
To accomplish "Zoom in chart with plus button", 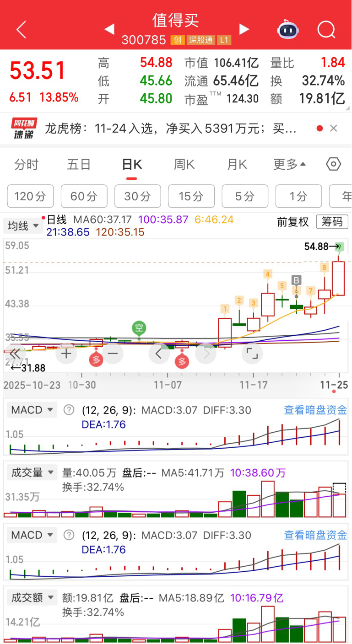I will pyautogui.click(x=66, y=353).
